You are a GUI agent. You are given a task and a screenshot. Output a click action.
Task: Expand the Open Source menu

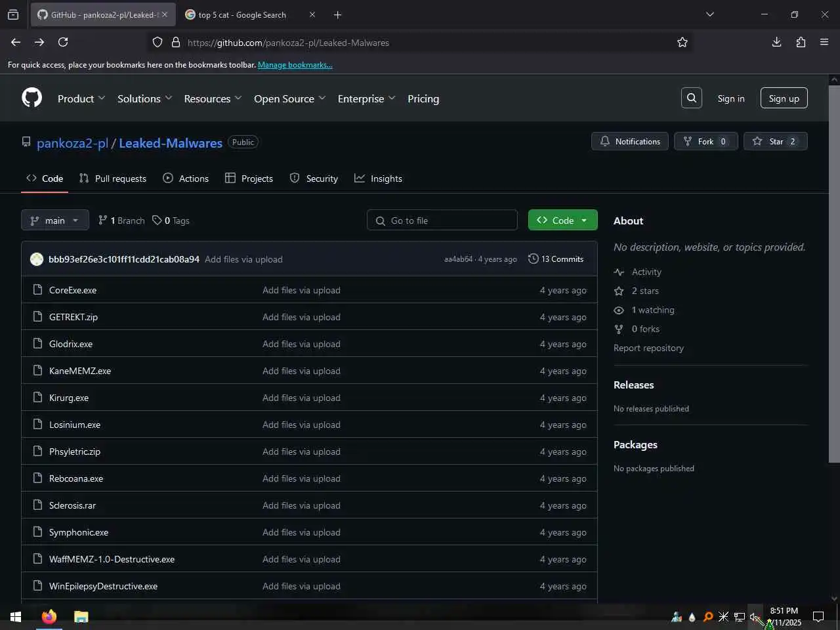pos(290,98)
